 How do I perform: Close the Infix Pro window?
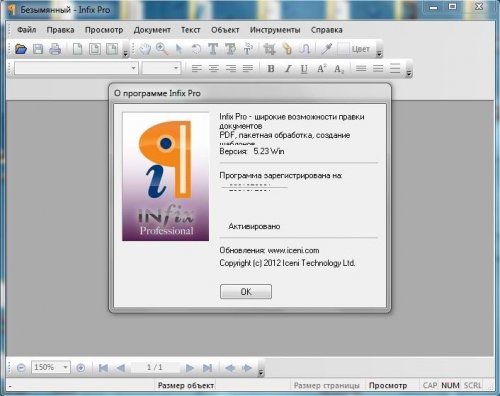pos(479,6)
